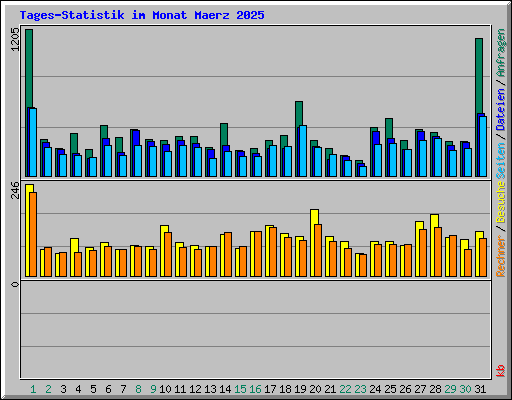
Task: Click day 30 label on x-axis
Action: tap(465, 389)
